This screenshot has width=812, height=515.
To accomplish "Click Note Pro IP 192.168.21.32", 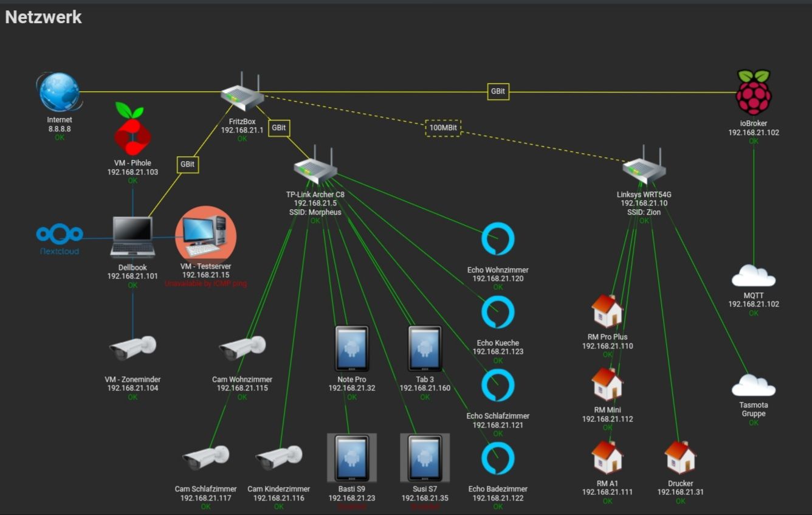I will (x=352, y=388).
